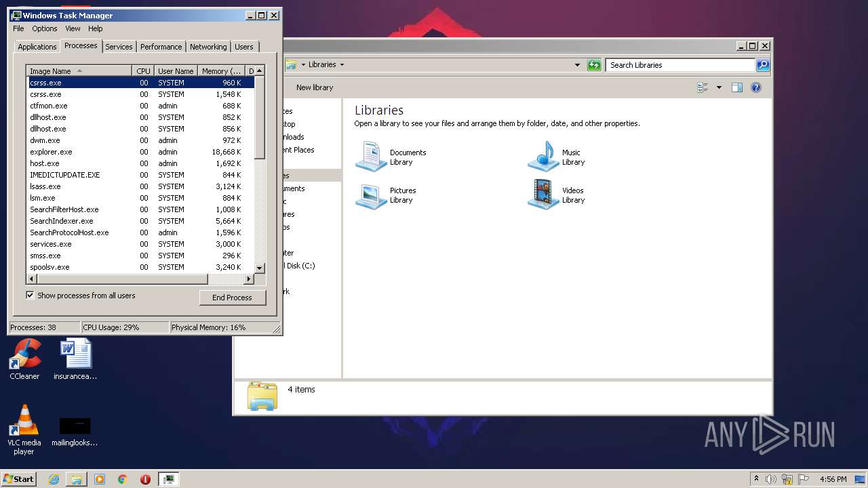Switch to the Services tab
The height and width of the screenshot is (488, 868).
click(x=119, y=47)
